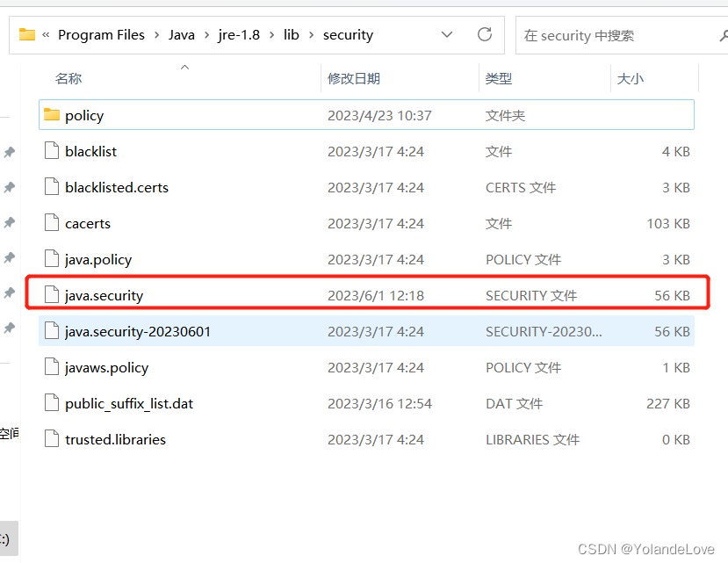The height and width of the screenshot is (563, 728).
Task: Click the CERTS 文件 type cell
Action: coord(521,188)
